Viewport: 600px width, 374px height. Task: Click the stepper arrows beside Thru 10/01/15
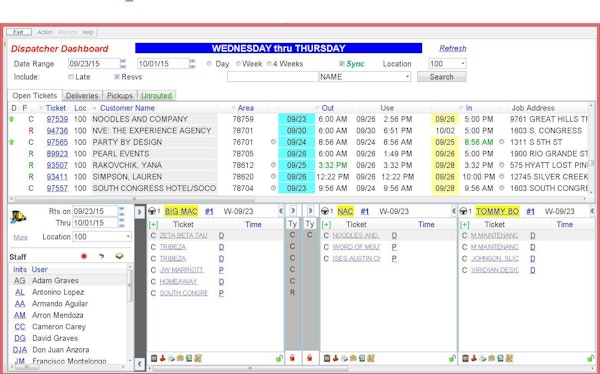[121, 222]
